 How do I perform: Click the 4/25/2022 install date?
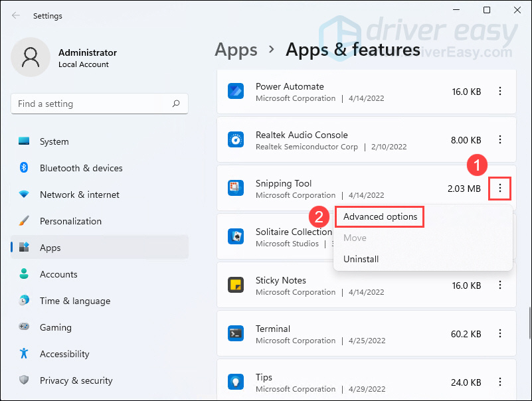click(367, 341)
